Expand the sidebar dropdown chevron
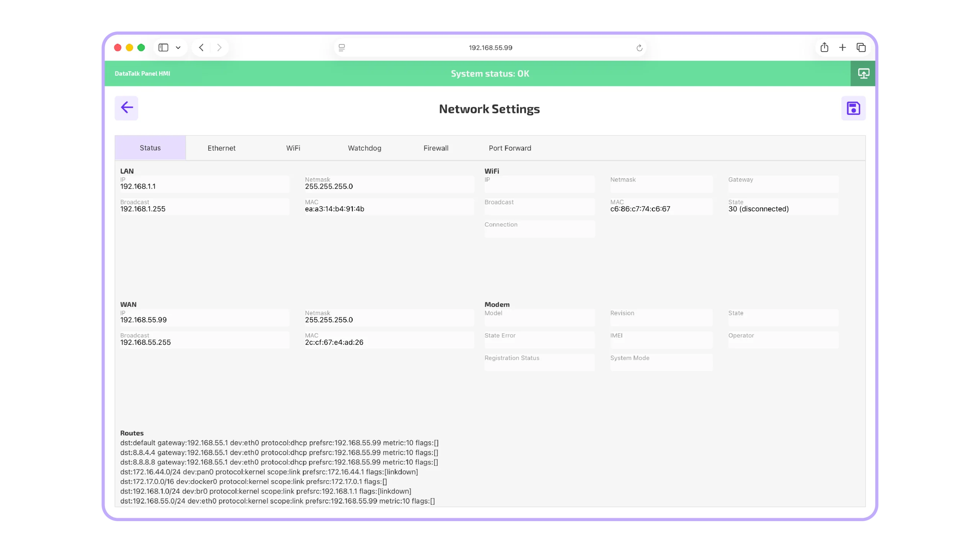The height and width of the screenshot is (551, 980). (178, 47)
